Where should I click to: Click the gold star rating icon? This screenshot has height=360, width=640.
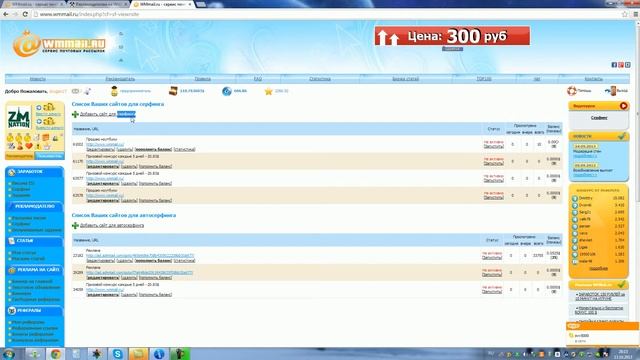click(x=268, y=91)
